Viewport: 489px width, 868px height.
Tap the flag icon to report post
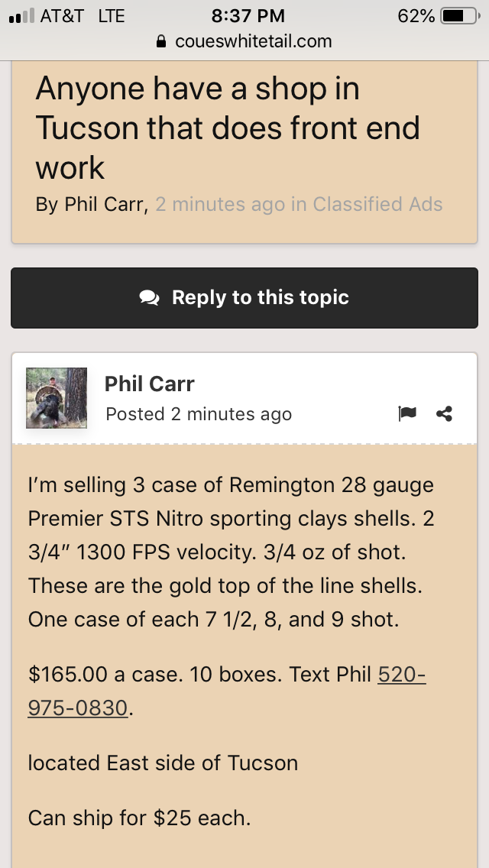407,413
